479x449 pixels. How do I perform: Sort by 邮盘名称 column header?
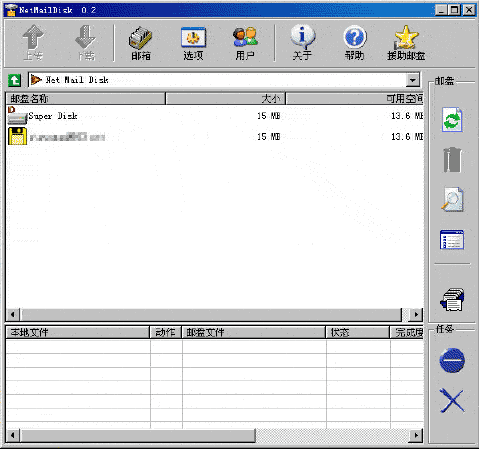[x=85, y=99]
